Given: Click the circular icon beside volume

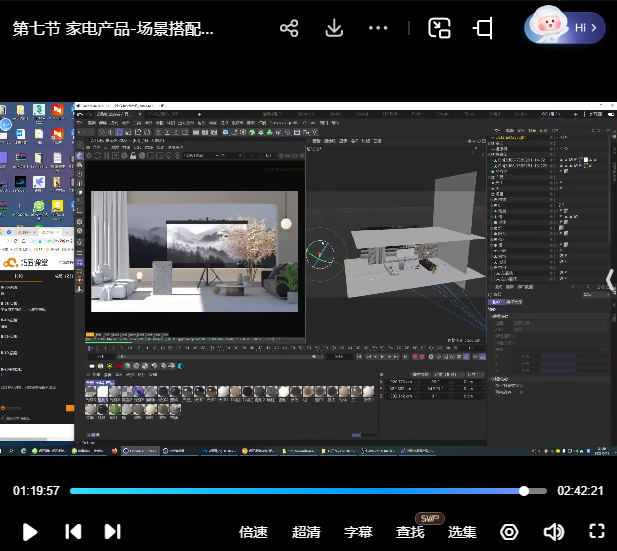Looking at the screenshot, I should click(x=509, y=532).
